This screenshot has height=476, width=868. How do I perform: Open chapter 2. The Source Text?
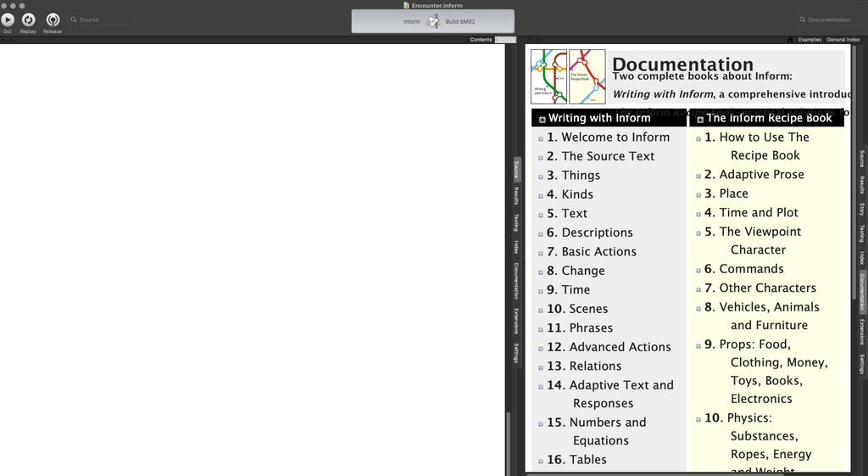pos(601,156)
